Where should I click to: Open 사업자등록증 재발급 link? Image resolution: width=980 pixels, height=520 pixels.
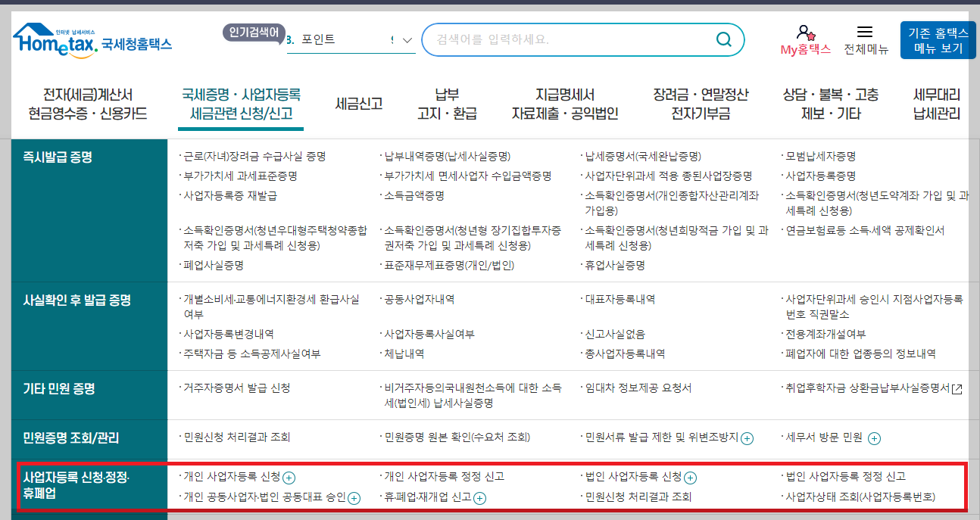[230, 195]
